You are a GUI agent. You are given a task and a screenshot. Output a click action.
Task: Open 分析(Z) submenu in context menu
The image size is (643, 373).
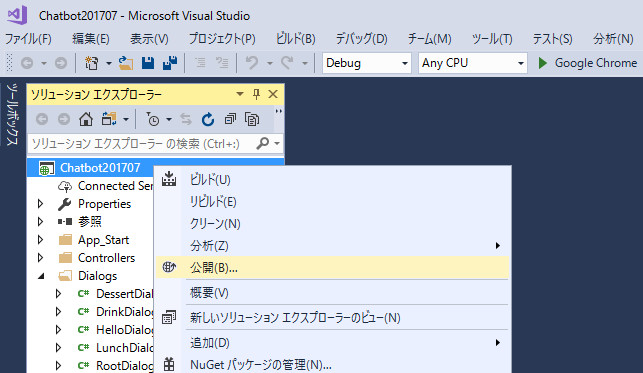[332, 246]
